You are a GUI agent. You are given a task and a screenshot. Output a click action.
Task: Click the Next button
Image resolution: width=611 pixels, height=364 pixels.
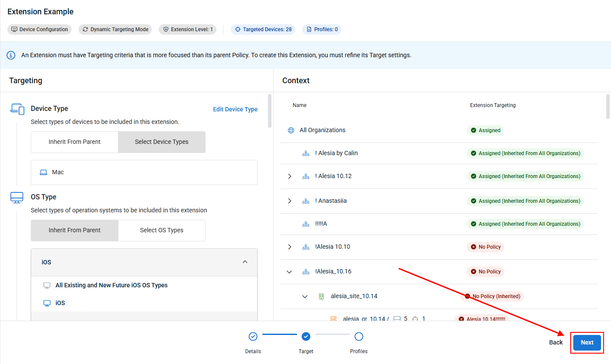click(587, 342)
